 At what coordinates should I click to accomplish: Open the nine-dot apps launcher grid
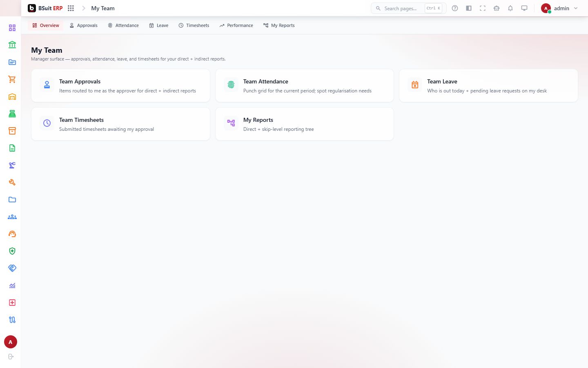click(71, 8)
